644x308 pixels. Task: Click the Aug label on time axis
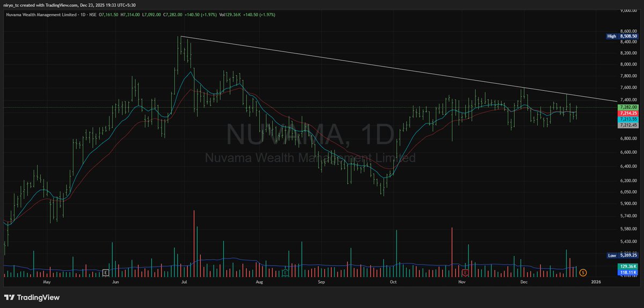point(260,282)
